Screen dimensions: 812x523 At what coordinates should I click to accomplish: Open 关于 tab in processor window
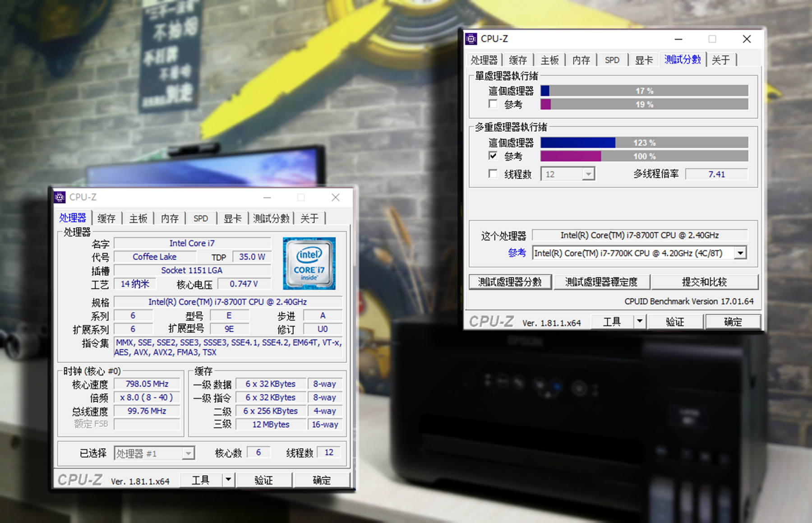(x=309, y=218)
